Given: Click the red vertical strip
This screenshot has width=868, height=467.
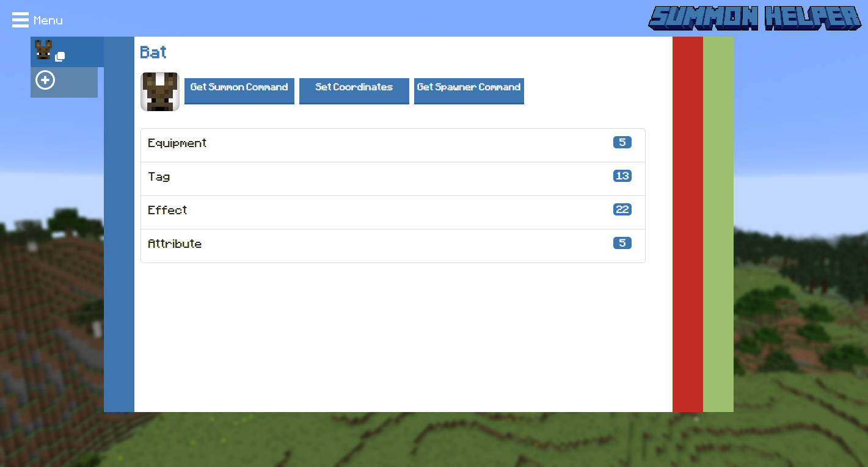Looking at the screenshot, I should click(x=688, y=224).
